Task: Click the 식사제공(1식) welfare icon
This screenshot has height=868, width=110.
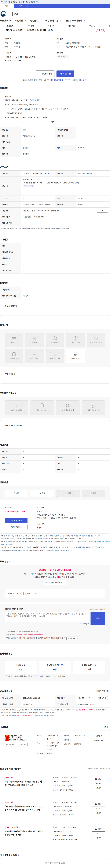Action: coord(76,356)
